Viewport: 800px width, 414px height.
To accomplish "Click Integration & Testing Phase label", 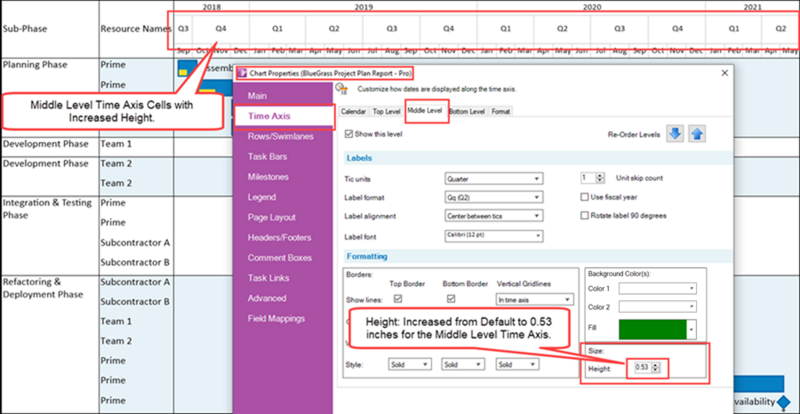I will pyautogui.click(x=47, y=209).
